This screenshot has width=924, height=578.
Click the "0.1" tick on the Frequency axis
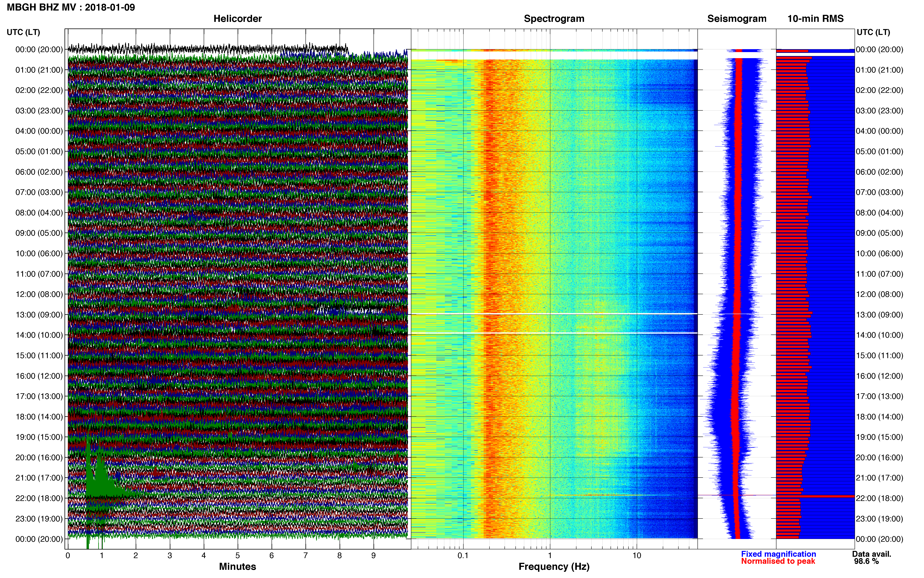pos(463,555)
